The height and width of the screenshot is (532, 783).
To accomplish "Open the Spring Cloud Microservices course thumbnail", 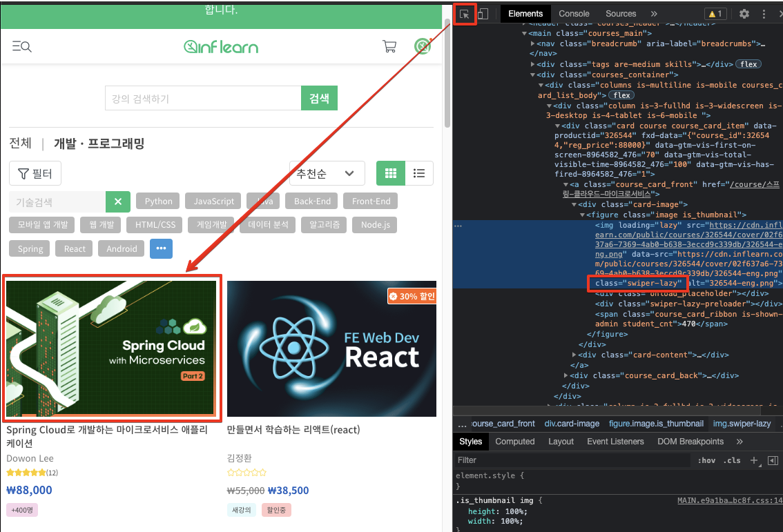I will click(111, 348).
